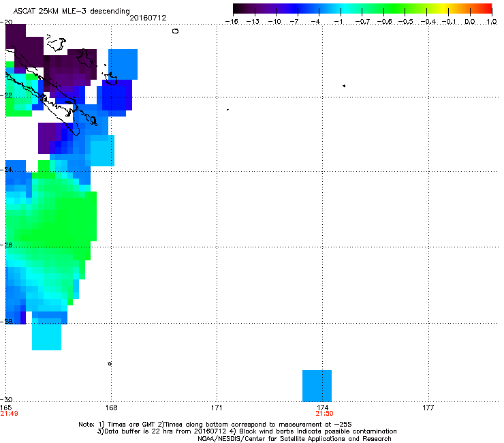The image size is (504, 443).
Task: Click the isolated blue data square near longitude 174
Action: pos(317,386)
